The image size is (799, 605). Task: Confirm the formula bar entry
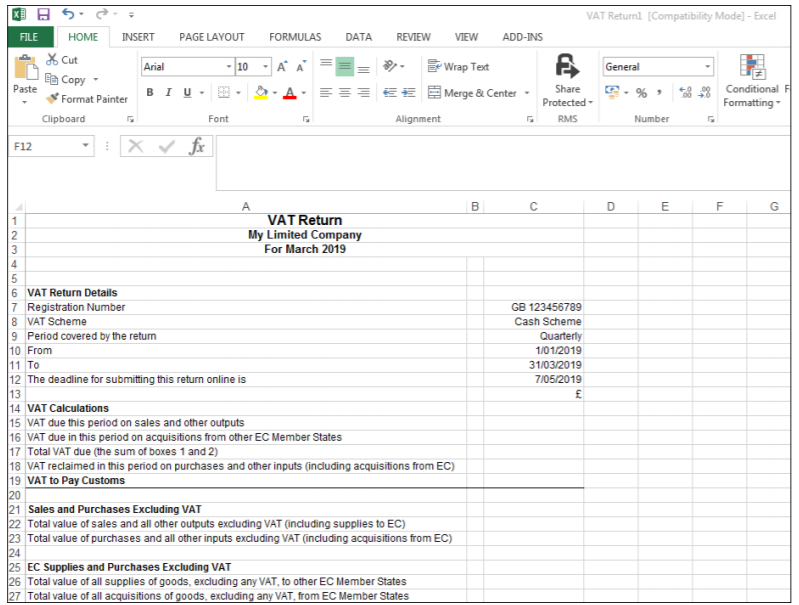167,147
